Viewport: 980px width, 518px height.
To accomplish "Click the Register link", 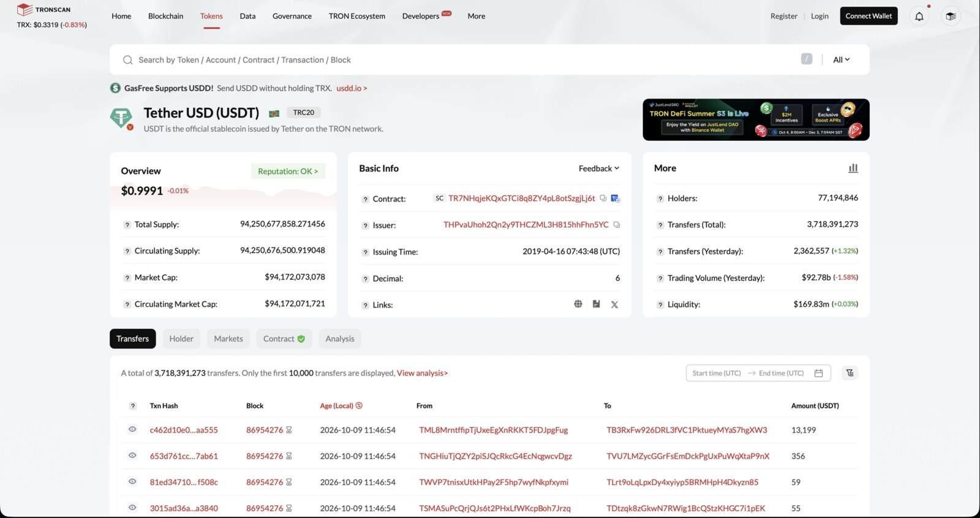I will pyautogui.click(x=784, y=16).
